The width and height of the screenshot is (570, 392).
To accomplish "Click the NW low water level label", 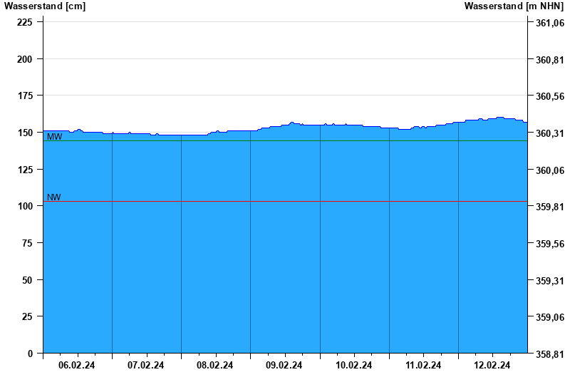I will [54, 197].
